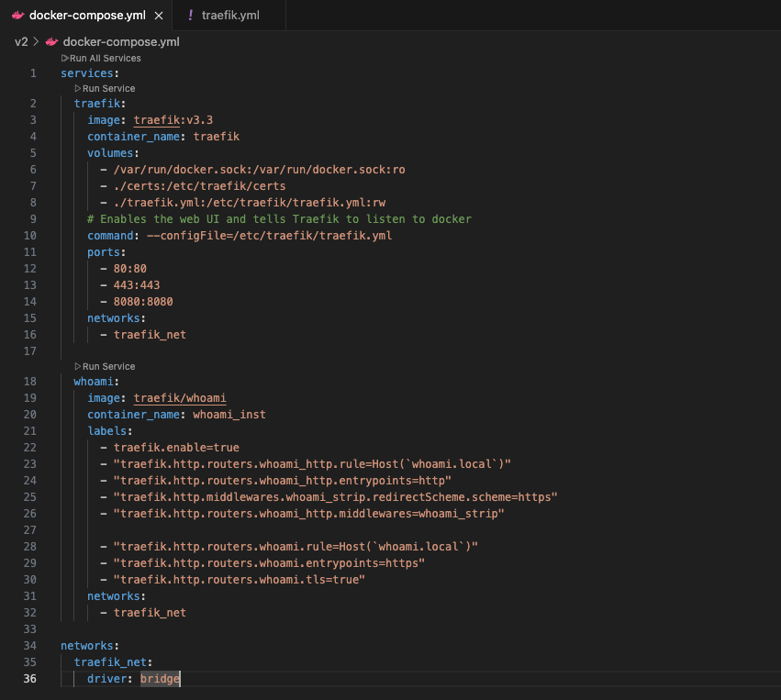Image resolution: width=781 pixels, height=700 pixels.
Task: Click the whoami_http.entrypoints=http label
Action: (282, 481)
